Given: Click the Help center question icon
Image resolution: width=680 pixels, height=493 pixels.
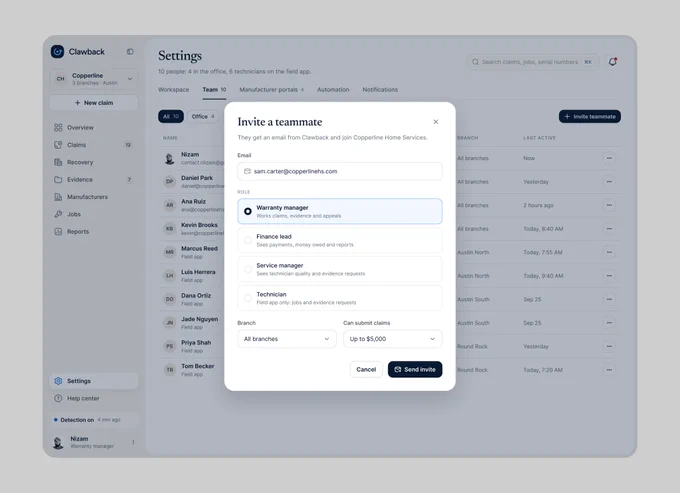Looking at the screenshot, I should (58, 398).
